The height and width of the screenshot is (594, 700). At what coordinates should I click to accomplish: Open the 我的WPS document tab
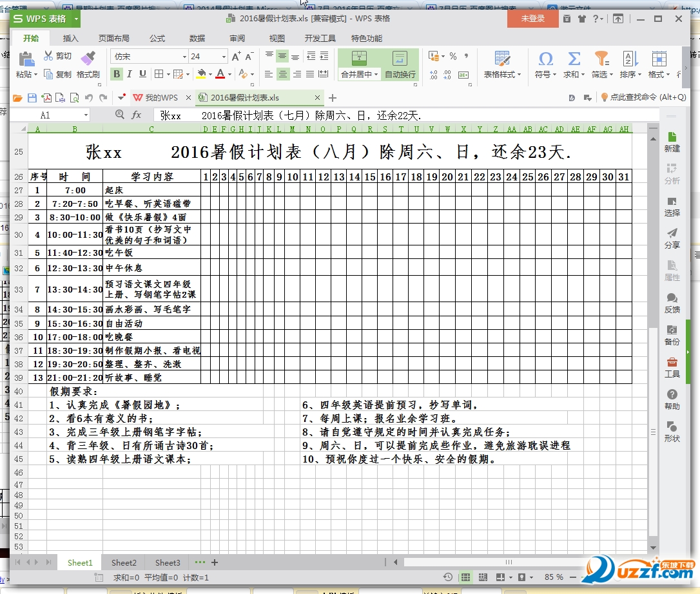161,98
